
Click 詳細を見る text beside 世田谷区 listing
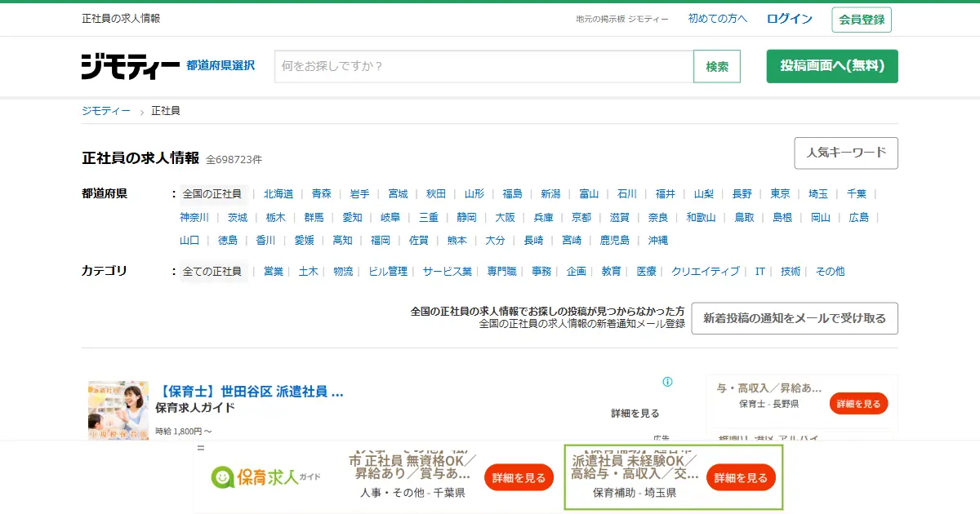click(635, 414)
